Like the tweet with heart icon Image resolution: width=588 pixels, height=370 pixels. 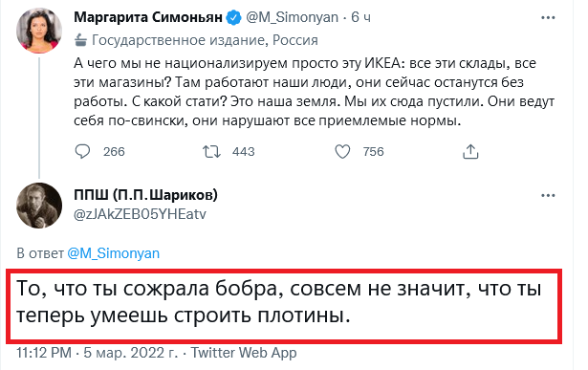pos(342,152)
